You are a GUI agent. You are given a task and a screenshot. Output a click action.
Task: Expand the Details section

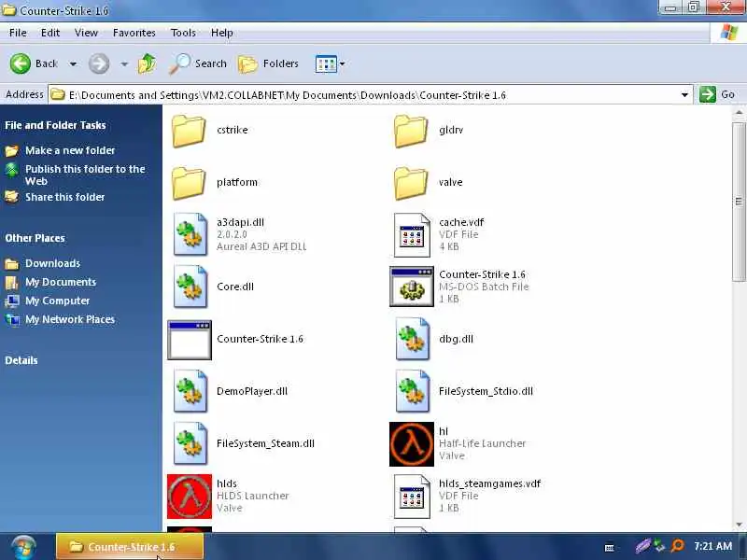point(21,360)
